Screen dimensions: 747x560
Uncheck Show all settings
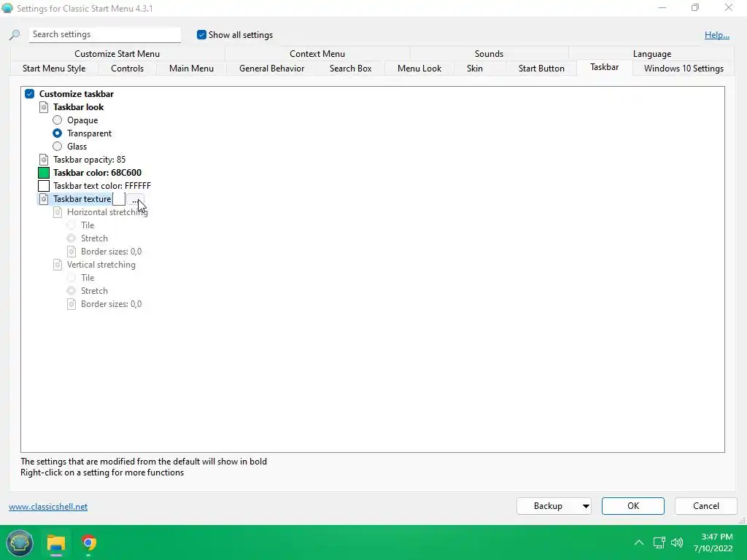pos(201,35)
